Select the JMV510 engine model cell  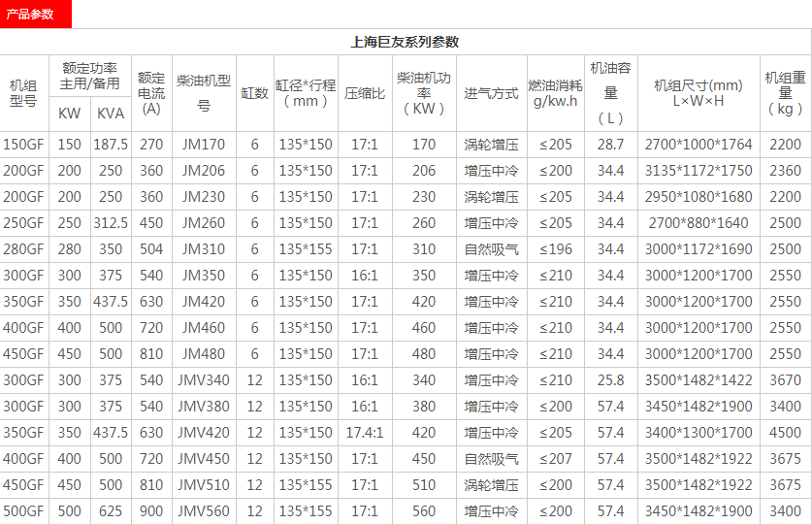(204, 485)
